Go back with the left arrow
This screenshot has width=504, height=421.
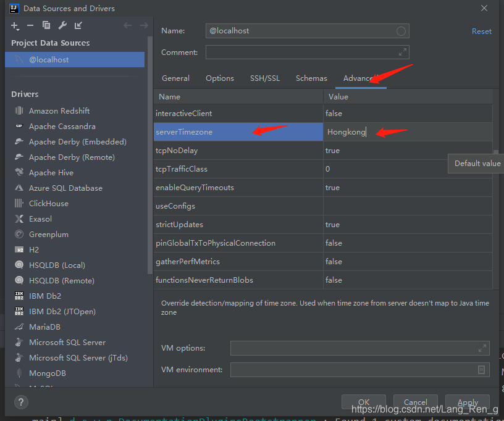(x=128, y=25)
